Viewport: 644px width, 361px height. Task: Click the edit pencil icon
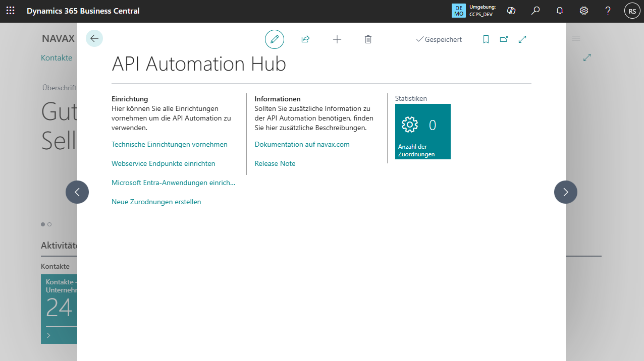[x=275, y=39]
